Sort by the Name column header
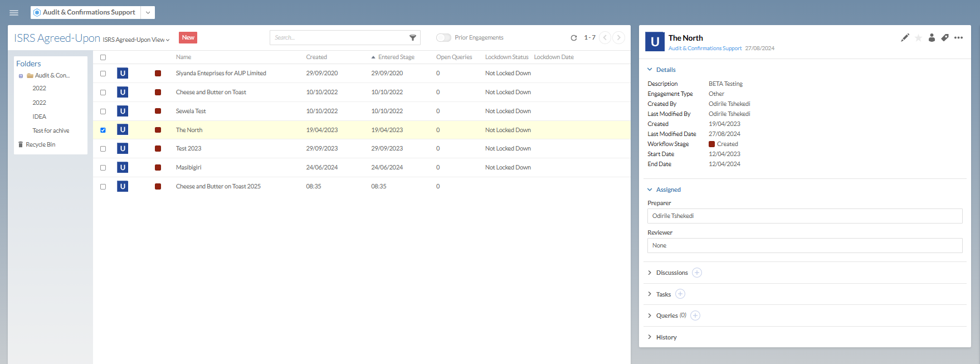Image resolution: width=980 pixels, height=364 pixels. point(183,57)
